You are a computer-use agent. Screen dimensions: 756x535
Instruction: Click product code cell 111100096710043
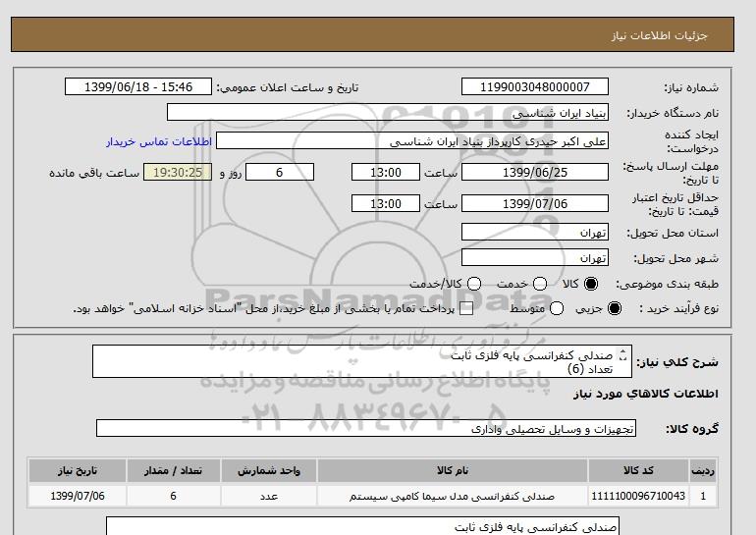pyautogui.click(x=638, y=496)
